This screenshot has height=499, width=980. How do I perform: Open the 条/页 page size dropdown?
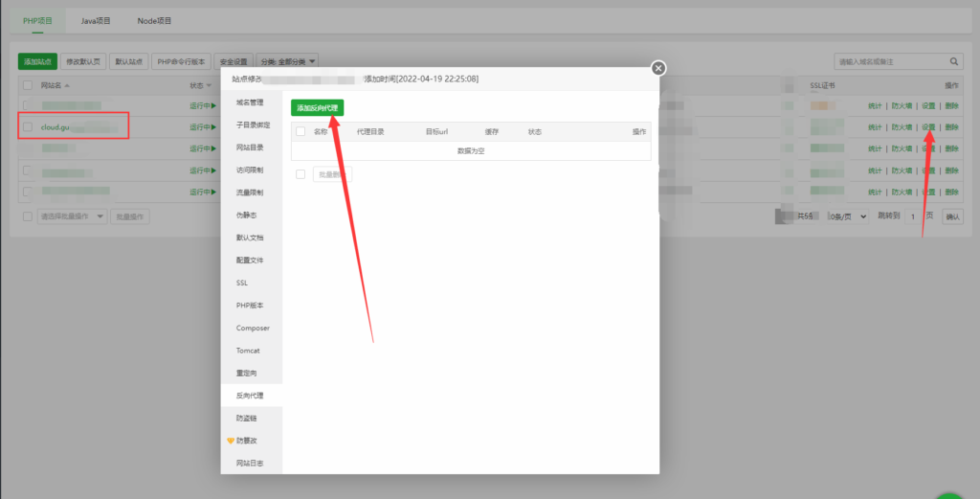[848, 216]
